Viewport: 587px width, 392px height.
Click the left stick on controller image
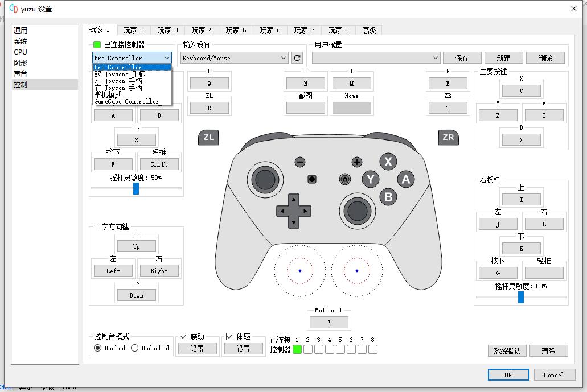pos(264,180)
